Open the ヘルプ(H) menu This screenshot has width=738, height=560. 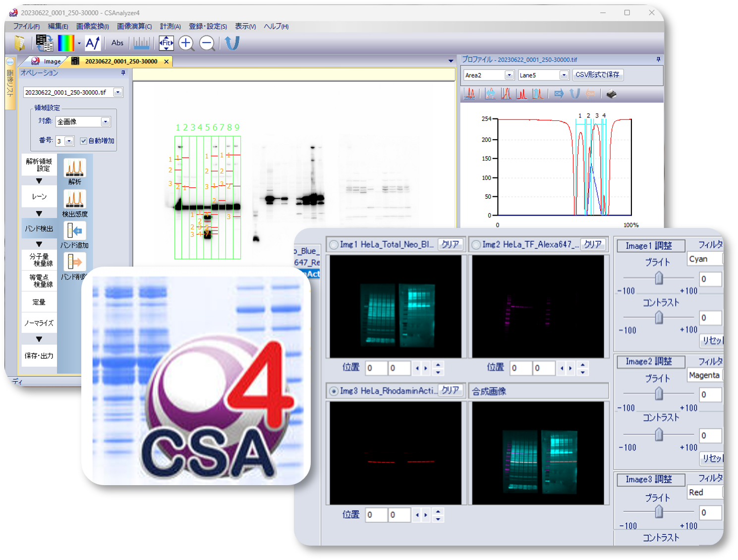click(276, 26)
